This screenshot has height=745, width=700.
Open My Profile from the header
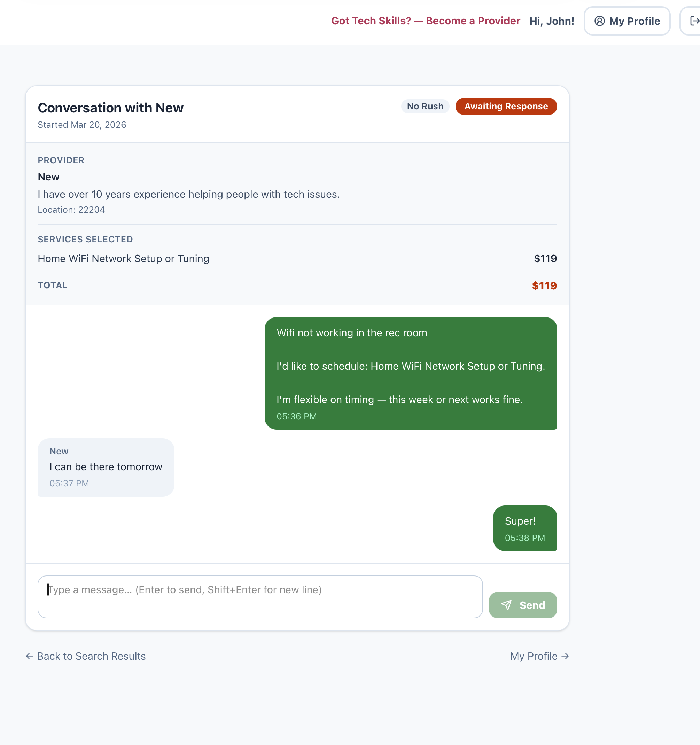627,21
